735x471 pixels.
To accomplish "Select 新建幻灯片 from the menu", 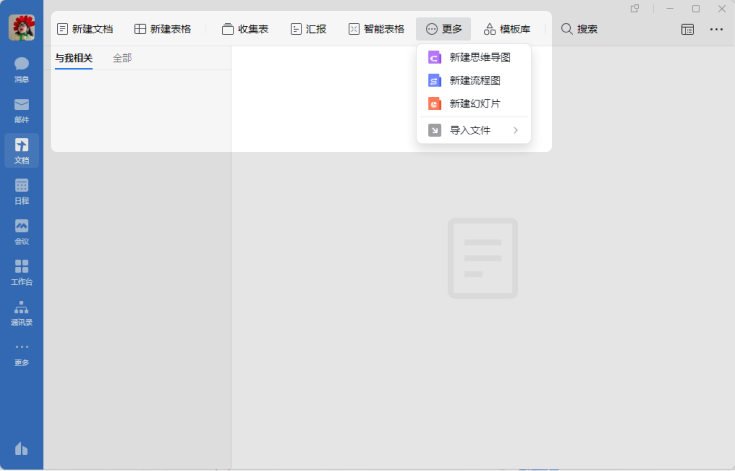I will click(x=473, y=104).
